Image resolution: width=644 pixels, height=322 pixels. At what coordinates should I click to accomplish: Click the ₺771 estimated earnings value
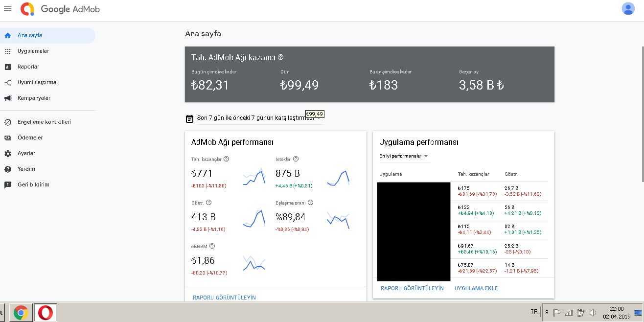pos(202,173)
